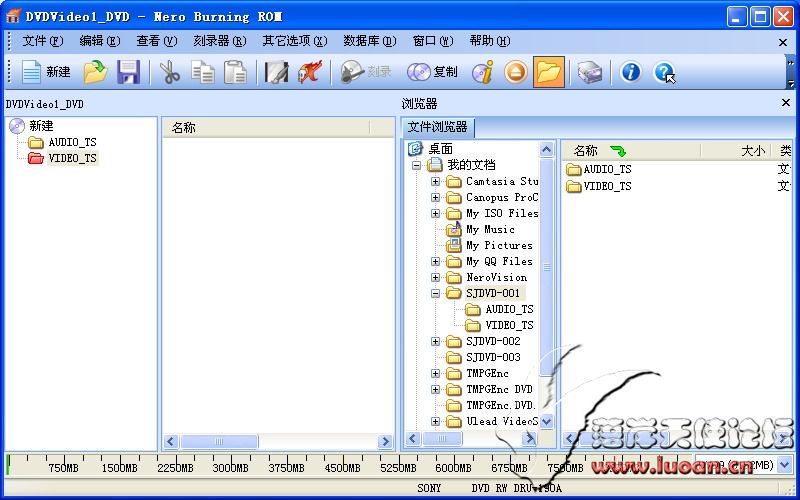Open a compilation with the folder arrow icon
800x500 pixels.
point(95,72)
